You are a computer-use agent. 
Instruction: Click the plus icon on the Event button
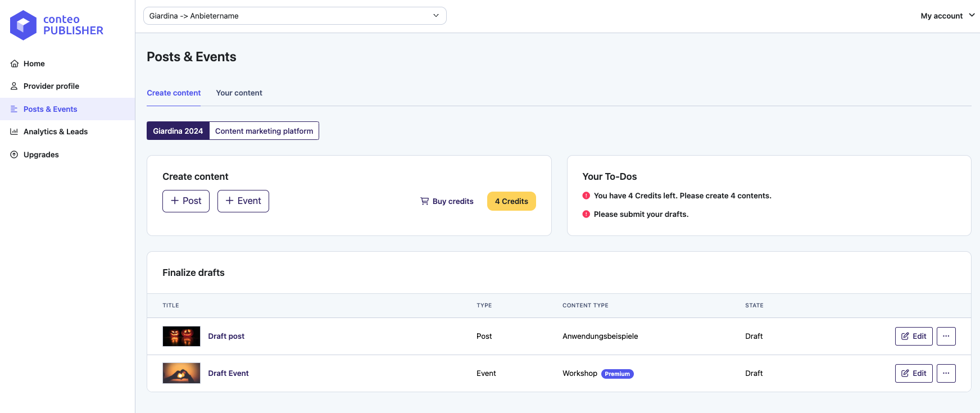pos(229,201)
